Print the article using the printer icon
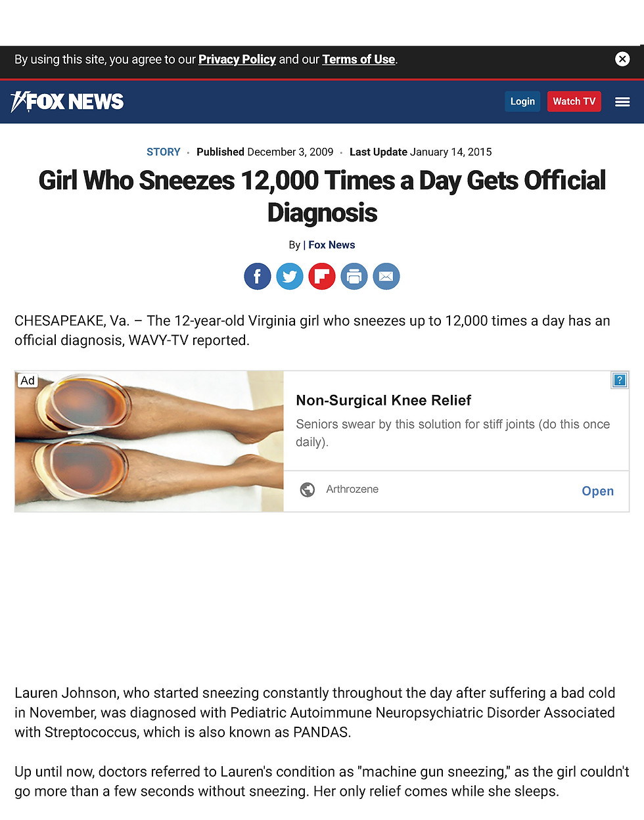The height and width of the screenshot is (820, 644). 354,276
